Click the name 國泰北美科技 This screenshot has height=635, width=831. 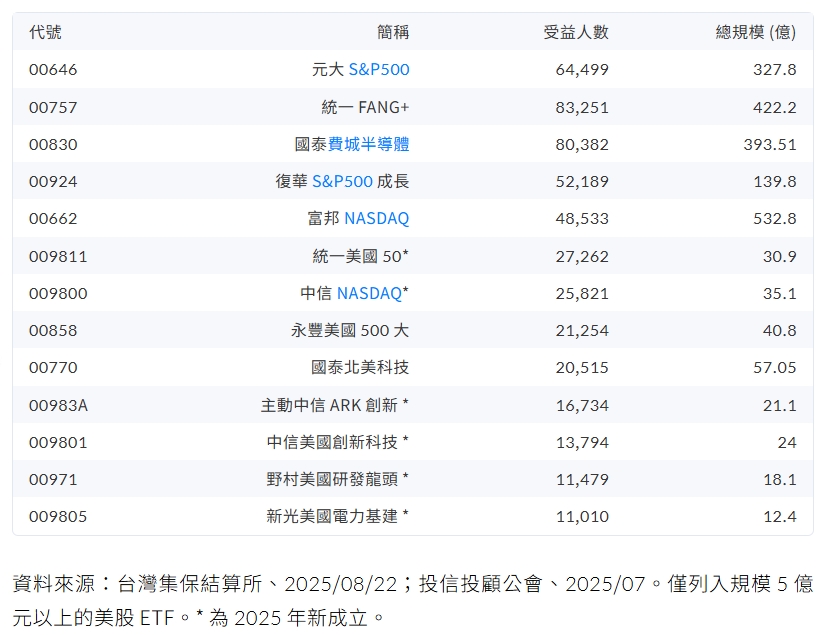pos(360,367)
